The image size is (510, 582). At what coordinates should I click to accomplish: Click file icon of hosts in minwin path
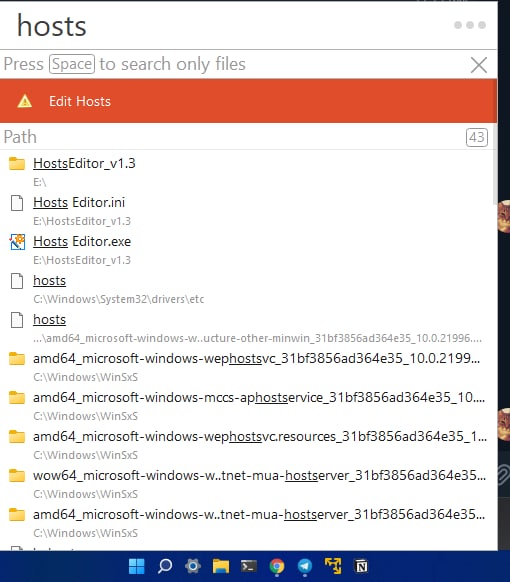(x=17, y=320)
